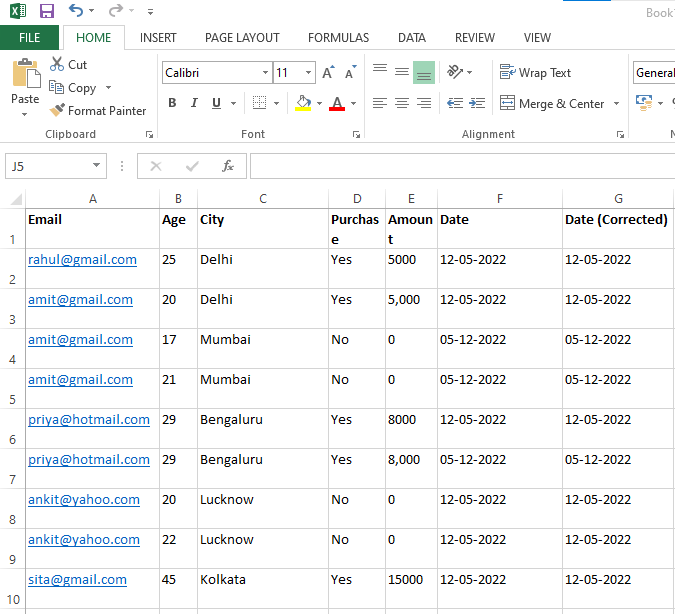Open the FORMULAS ribbon tab

pos(338,38)
